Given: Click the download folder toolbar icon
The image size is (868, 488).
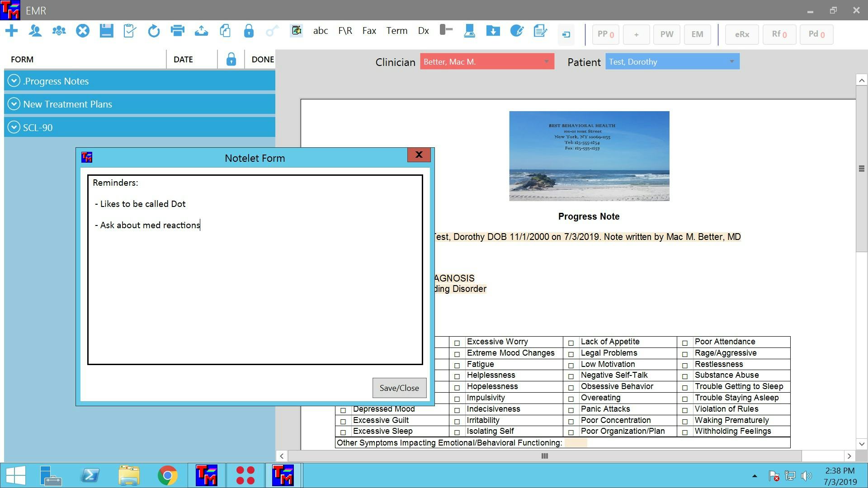Looking at the screenshot, I should click(x=493, y=31).
